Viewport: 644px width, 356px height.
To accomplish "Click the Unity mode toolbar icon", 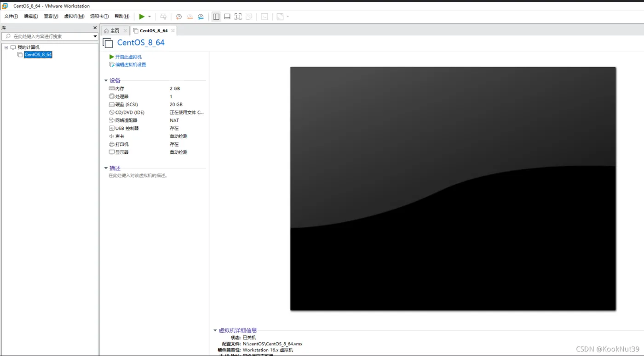I will pyautogui.click(x=249, y=17).
